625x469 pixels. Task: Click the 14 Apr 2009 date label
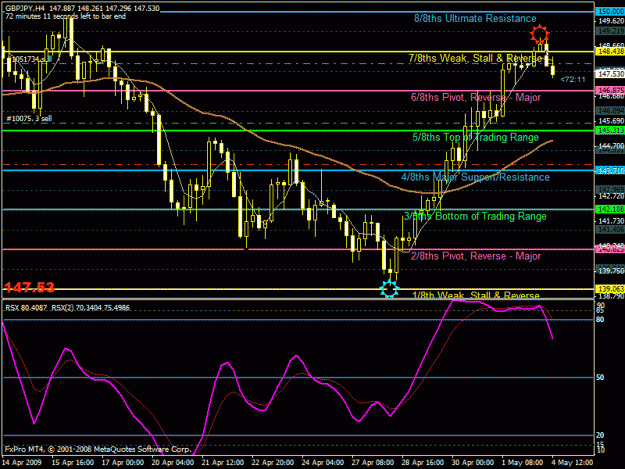pos(22,463)
